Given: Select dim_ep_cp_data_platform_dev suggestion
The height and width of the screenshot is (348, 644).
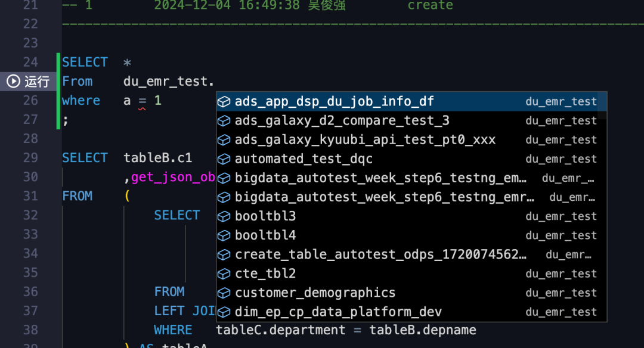Looking at the screenshot, I should pyautogui.click(x=338, y=312).
